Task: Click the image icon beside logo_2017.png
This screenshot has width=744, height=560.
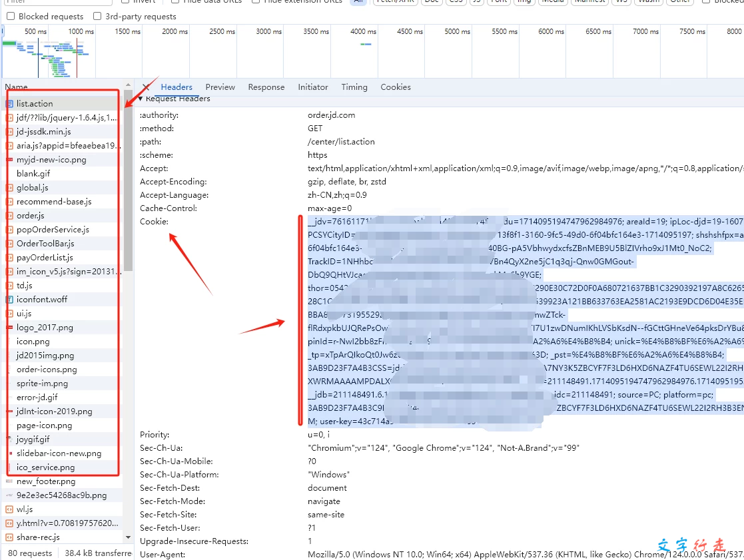Action: click(x=9, y=327)
